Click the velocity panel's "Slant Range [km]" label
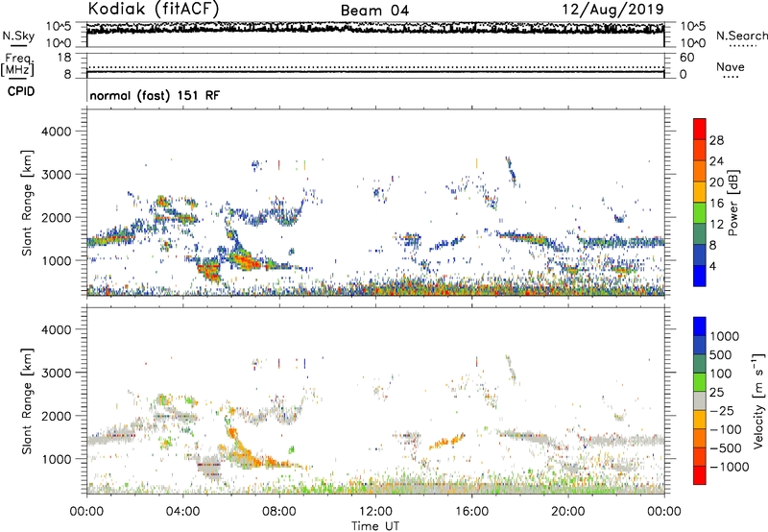The image size is (768, 532). pyautogui.click(x=27, y=400)
